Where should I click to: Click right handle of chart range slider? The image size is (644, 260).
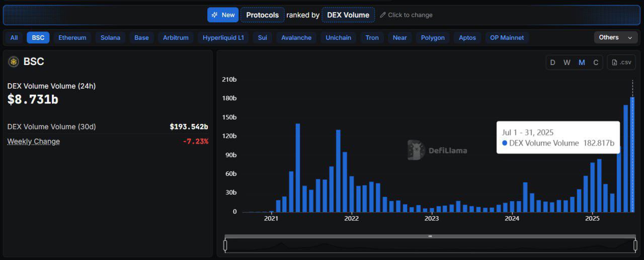coord(635,245)
